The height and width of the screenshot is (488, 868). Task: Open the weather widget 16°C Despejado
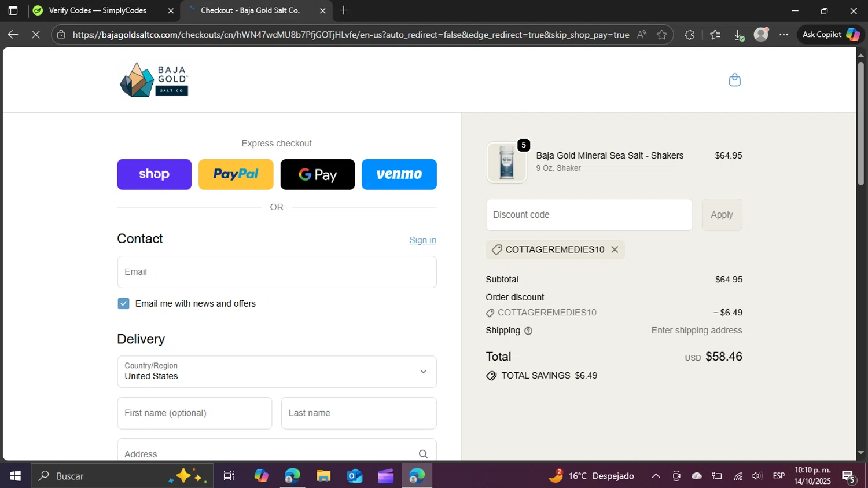pos(591,476)
